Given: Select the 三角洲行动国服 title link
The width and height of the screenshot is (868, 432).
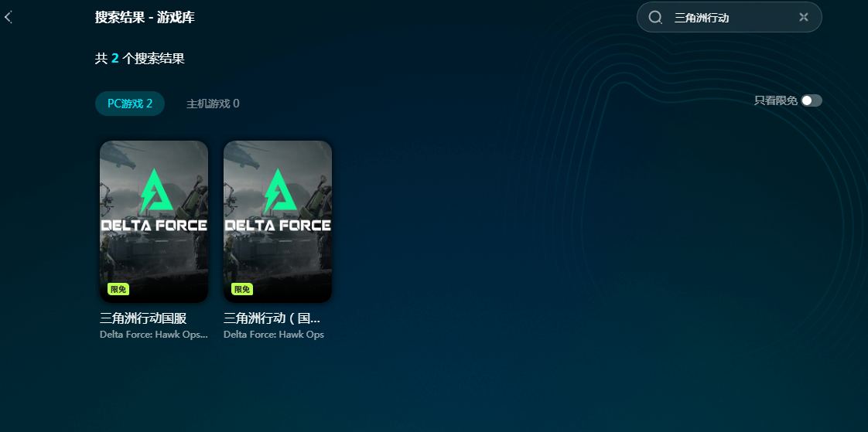Looking at the screenshot, I should (x=143, y=318).
